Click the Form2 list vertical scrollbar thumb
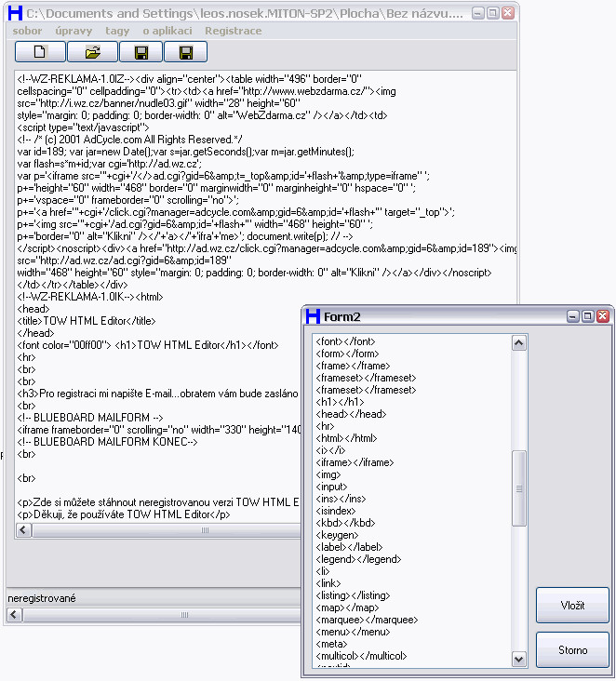 click(518, 488)
